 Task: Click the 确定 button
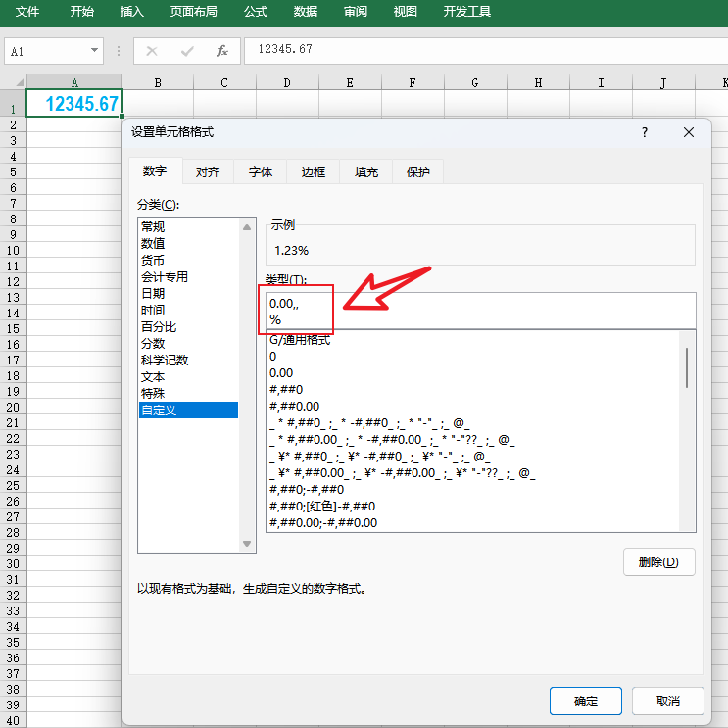(x=586, y=701)
